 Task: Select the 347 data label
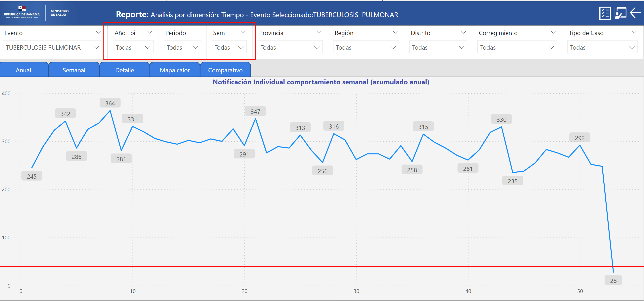click(x=255, y=111)
